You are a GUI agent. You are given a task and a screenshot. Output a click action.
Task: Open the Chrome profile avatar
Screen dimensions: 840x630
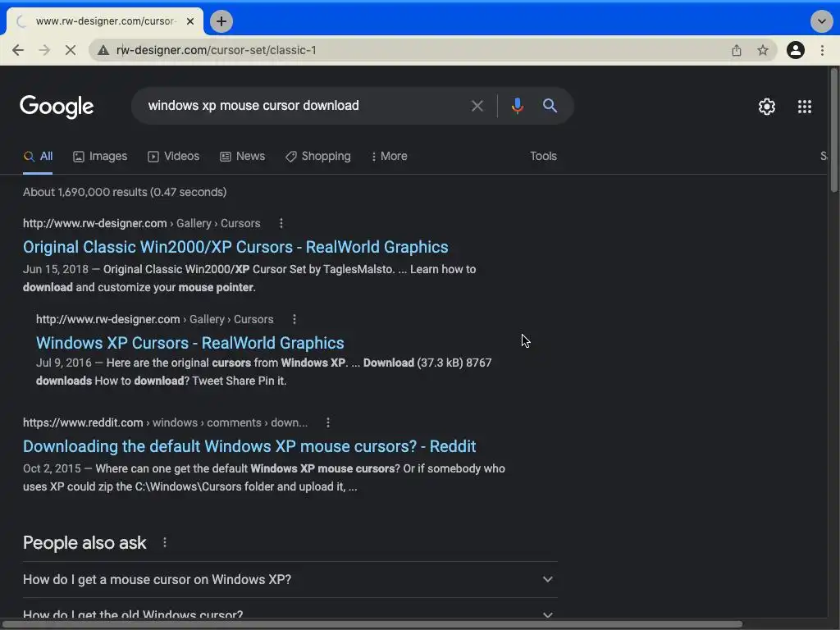click(x=796, y=50)
